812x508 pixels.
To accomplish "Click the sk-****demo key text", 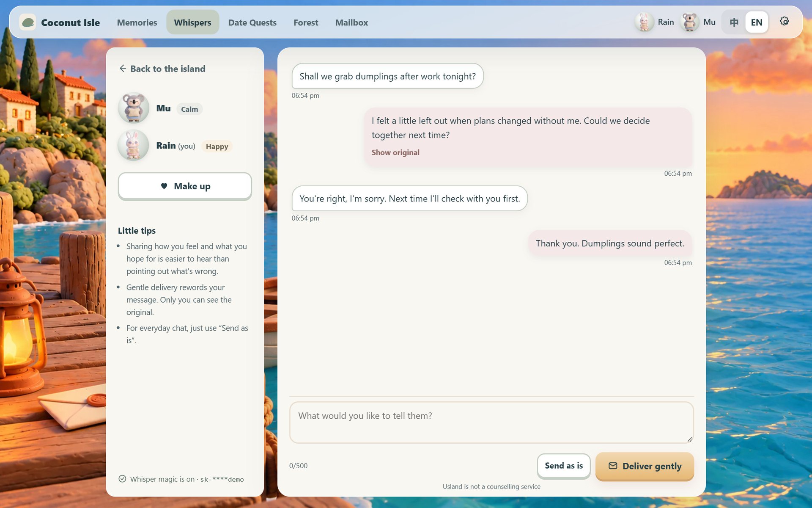I will pos(222,479).
